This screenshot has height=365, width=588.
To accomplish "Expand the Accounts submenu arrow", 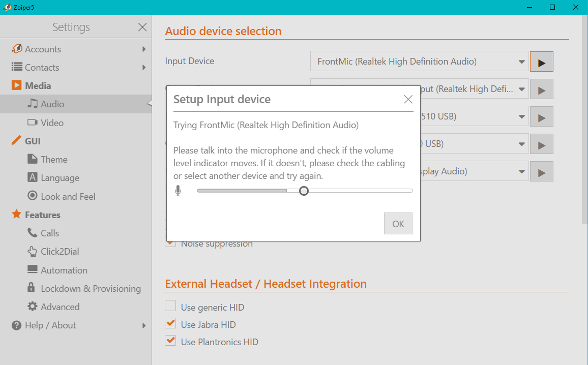I will pos(144,49).
